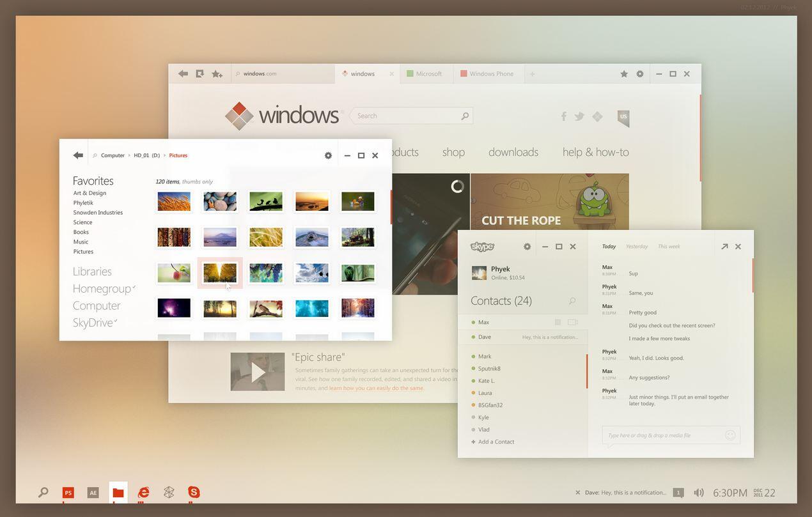Click Computer in the explorer breadcrumb
The image size is (812, 517).
tap(113, 155)
